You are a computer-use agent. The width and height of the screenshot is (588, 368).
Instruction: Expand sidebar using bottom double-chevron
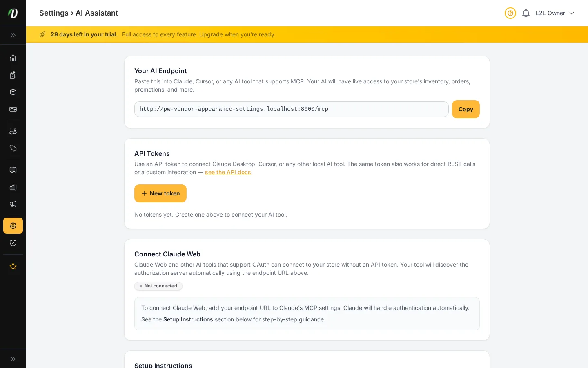(x=13, y=359)
